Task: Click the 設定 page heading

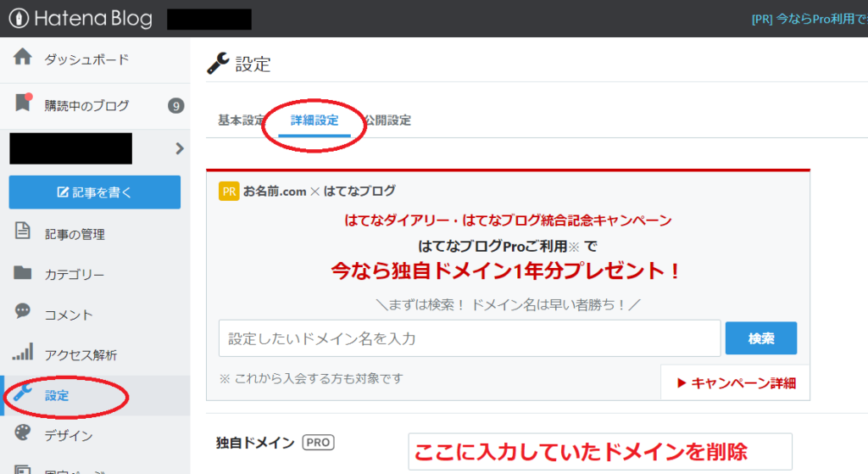Action: tap(253, 64)
